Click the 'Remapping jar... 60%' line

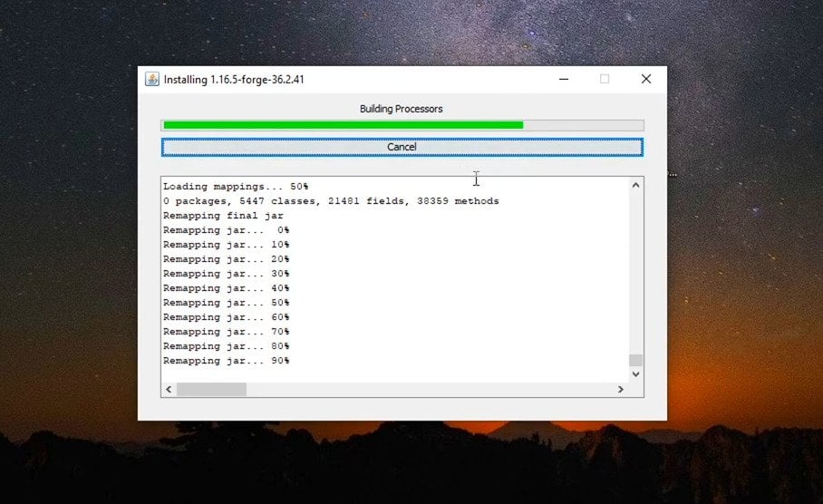click(x=227, y=317)
